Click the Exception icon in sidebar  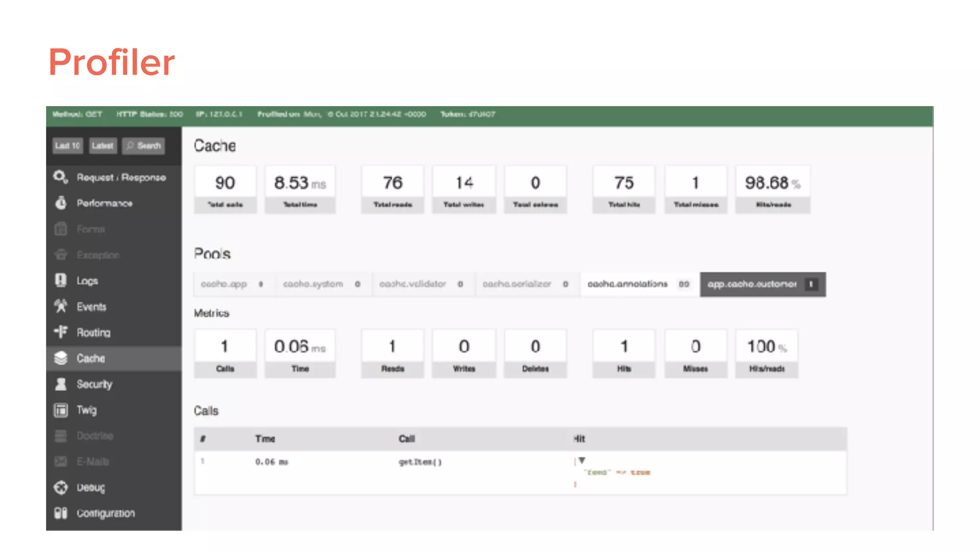click(60, 255)
